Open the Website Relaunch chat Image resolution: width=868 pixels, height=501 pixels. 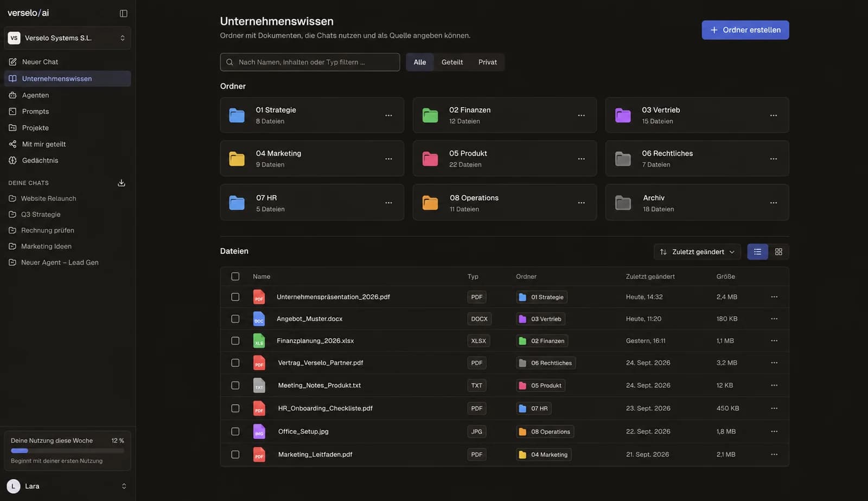pyautogui.click(x=67, y=198)
